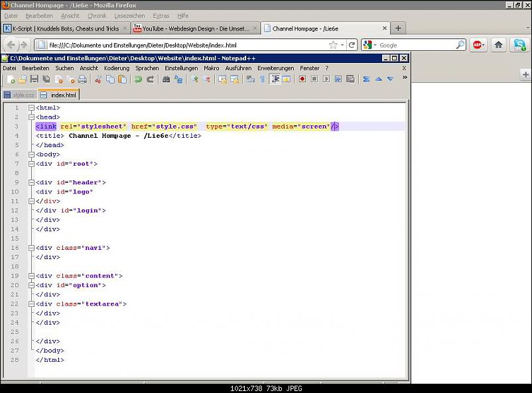This screenshot has width=532, height=393.
Task: Undo last edit with green arrow
Action: (x=138, y=80)
